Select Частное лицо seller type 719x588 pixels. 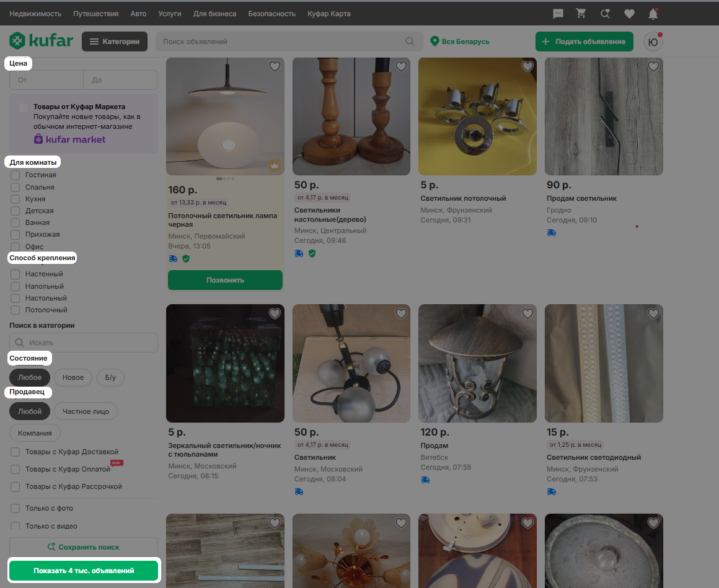pyautogui.click(x=86, y=411)
